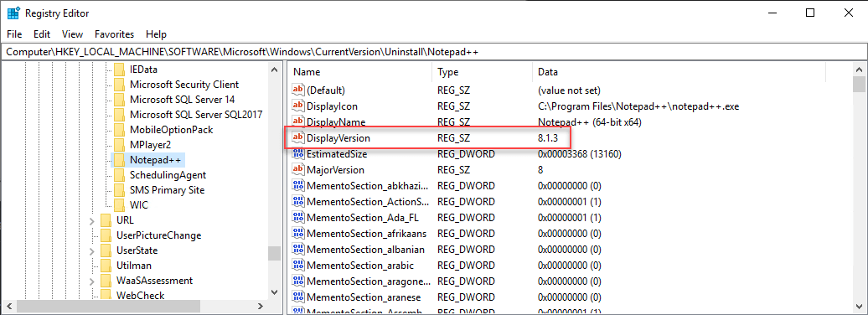Open the Edit menu
The width and height of the screenshot is (868, 315).
pos(42,34)
